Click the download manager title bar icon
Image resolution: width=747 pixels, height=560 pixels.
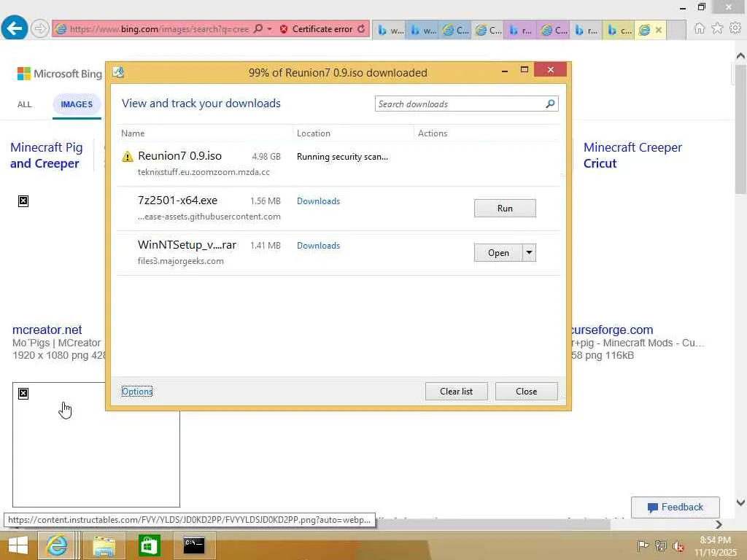118,72
